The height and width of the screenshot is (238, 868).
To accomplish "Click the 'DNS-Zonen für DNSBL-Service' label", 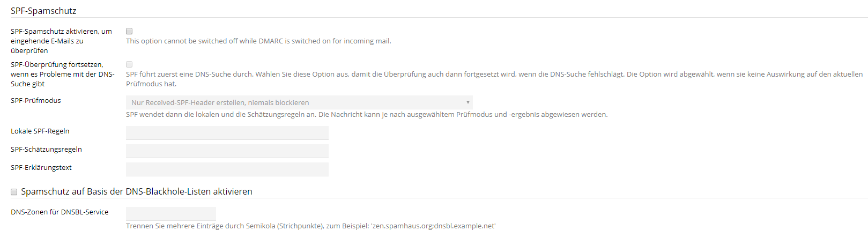I will pos(60,212).
